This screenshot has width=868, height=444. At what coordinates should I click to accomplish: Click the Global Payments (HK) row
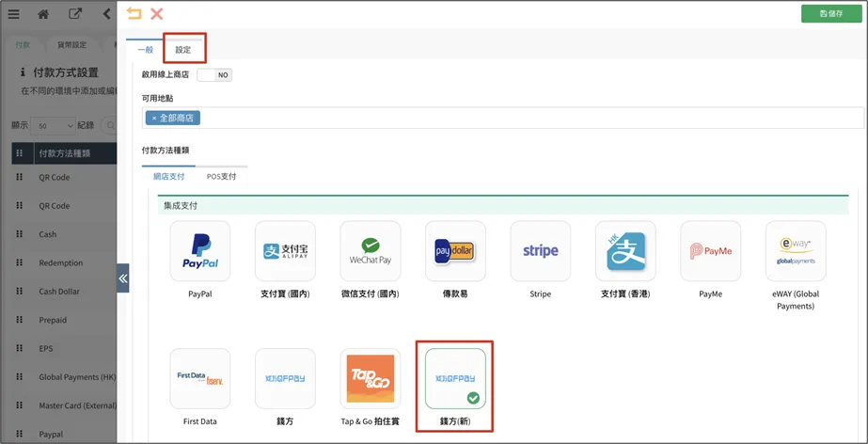point(64,377)
